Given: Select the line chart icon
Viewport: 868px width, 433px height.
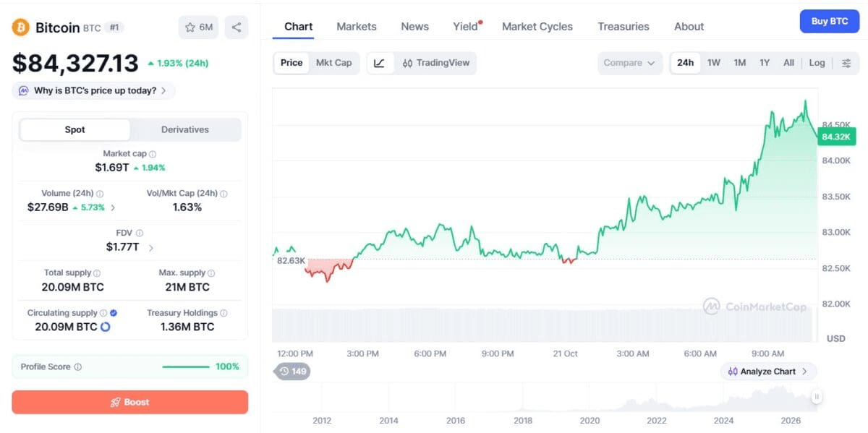Looking at the screenshot, I should tap(380, 63).
